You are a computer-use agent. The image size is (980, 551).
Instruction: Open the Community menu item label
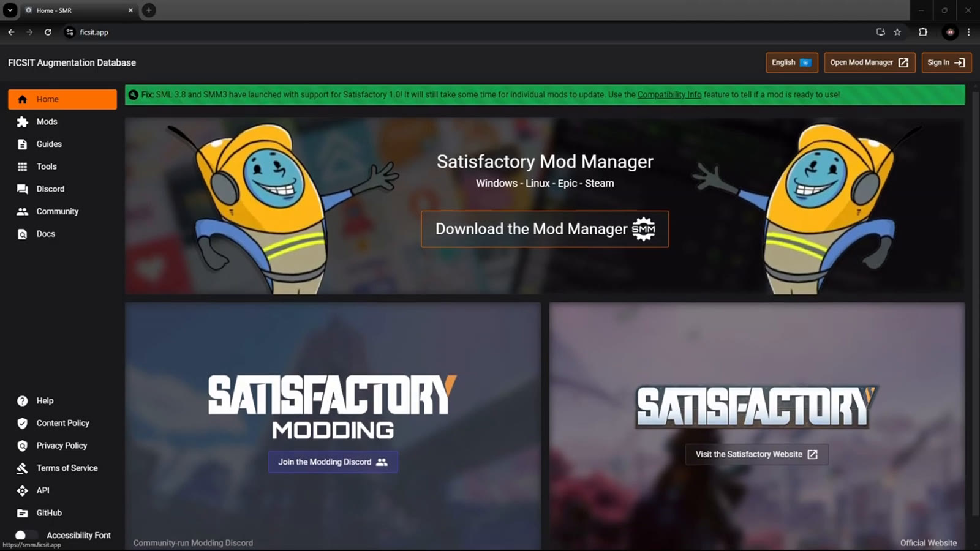coord(58,211)
